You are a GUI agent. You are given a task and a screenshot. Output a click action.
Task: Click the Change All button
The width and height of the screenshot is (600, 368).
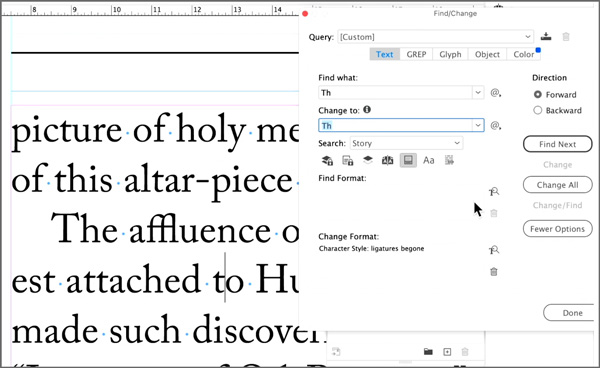[x=558, y=185]
